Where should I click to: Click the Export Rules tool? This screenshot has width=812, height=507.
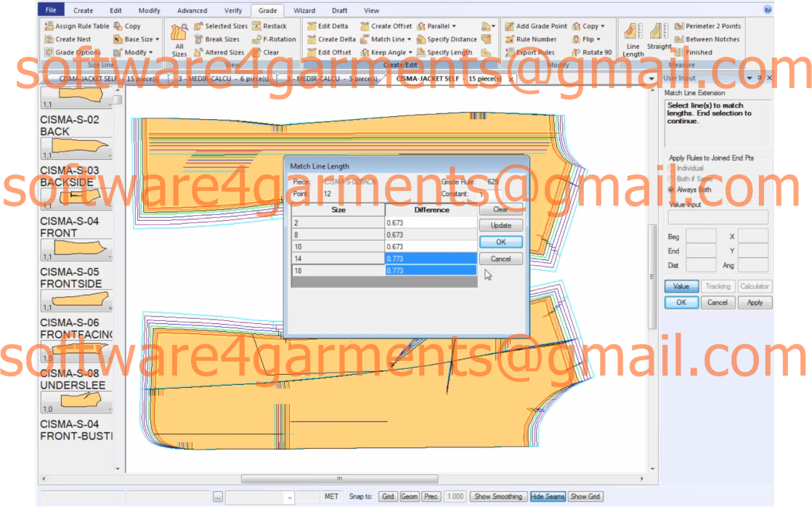pos(529,52)
